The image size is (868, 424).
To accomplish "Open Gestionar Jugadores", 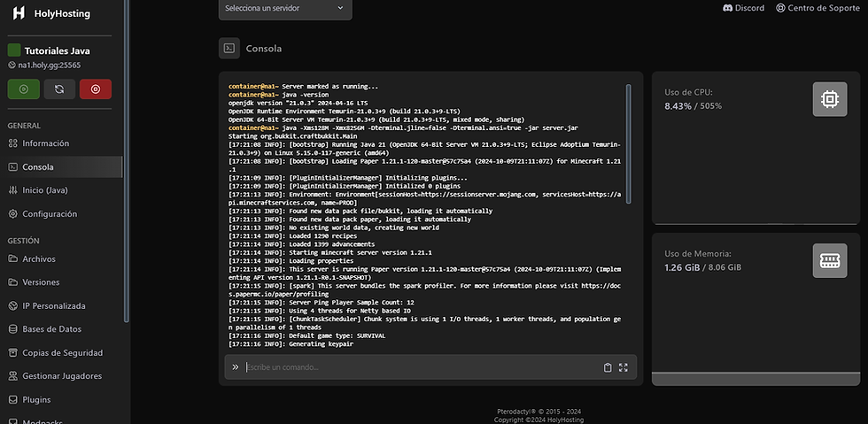I will 61,376.
